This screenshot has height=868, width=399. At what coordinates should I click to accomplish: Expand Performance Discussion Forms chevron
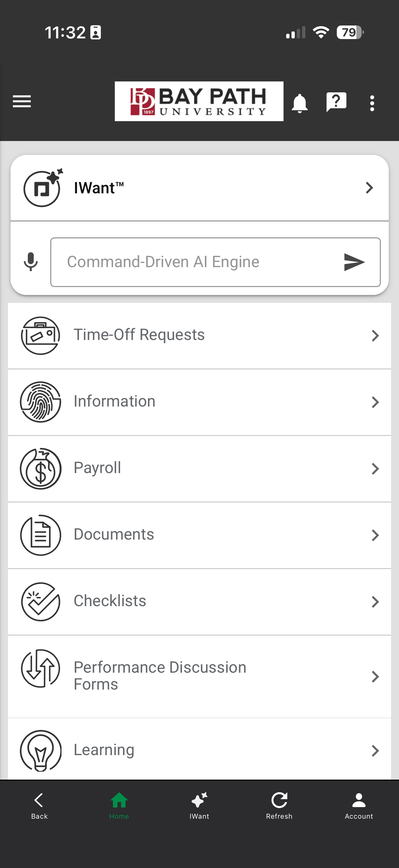pyautogui.click(x=375, y=676)
